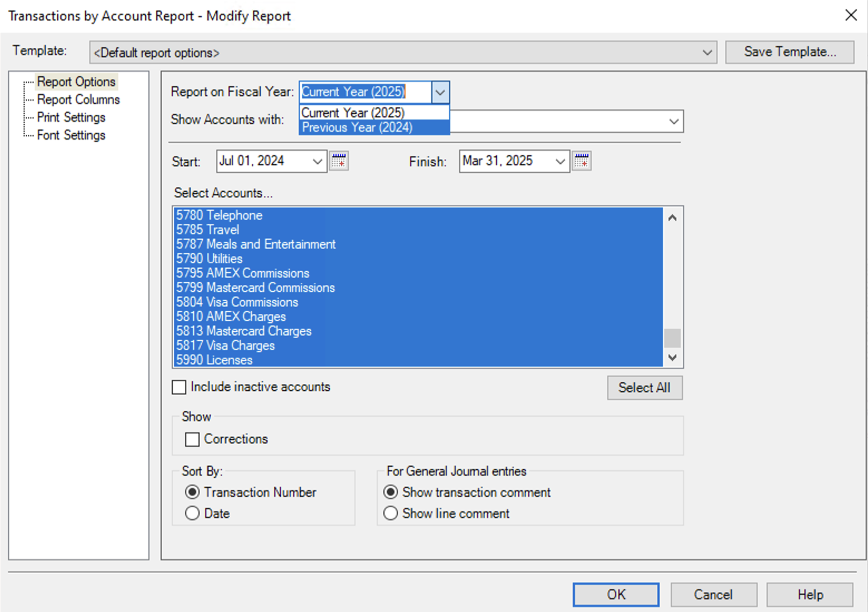Click the Save Template button

789,51
